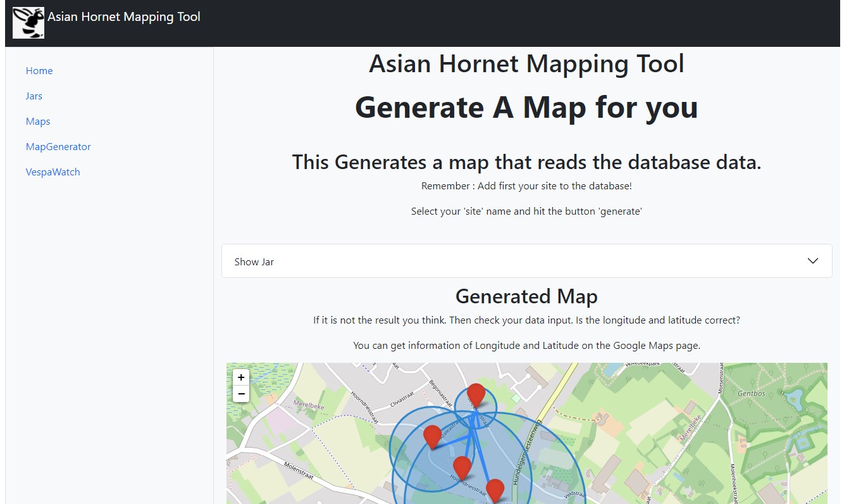Zoom out the map with the minus button

pos(241,394)
